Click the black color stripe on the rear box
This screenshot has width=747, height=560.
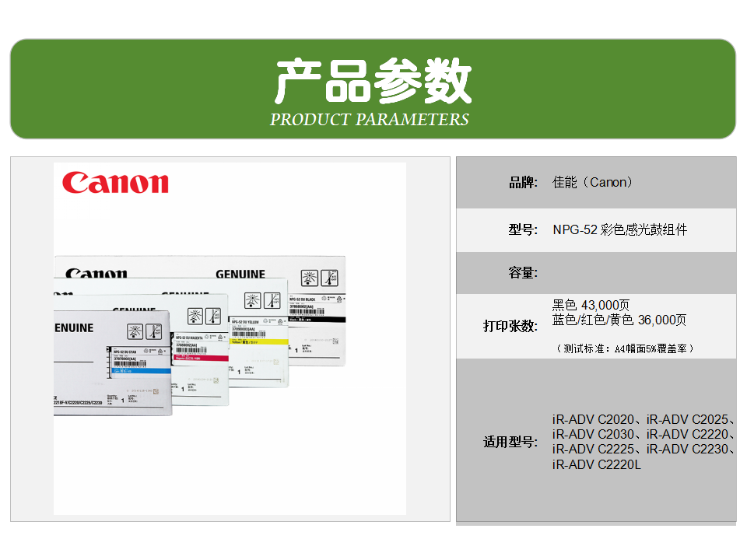point(316,319)
